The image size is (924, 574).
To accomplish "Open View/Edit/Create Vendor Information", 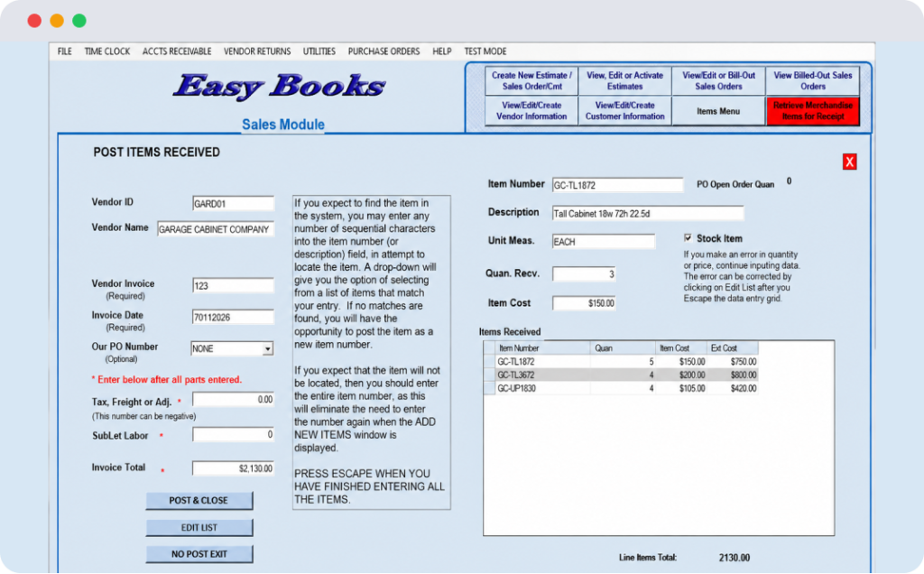I will pyautogui.click(x=531, y=111).
